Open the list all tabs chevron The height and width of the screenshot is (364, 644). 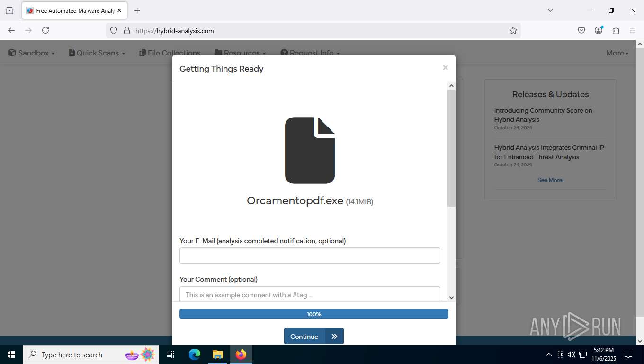550,10
